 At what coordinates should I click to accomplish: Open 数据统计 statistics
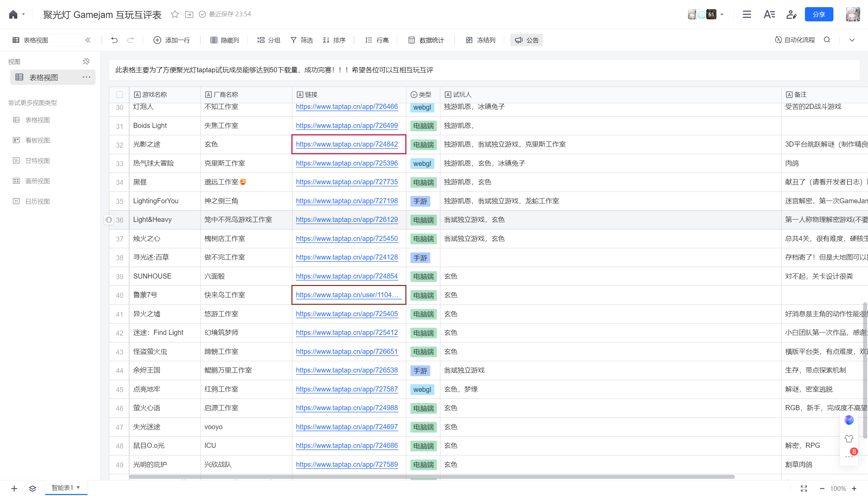[x=426, y=40]
